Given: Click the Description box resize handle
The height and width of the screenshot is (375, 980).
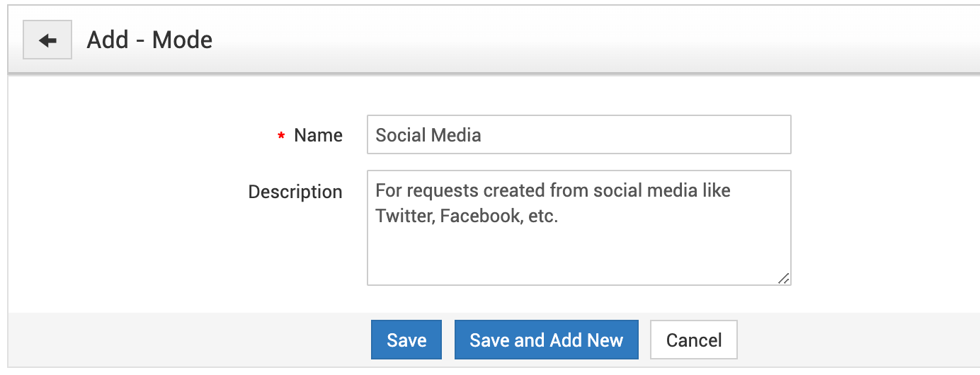Looking at the screenshot, I should pyautogui.click(x=783, y=278).
